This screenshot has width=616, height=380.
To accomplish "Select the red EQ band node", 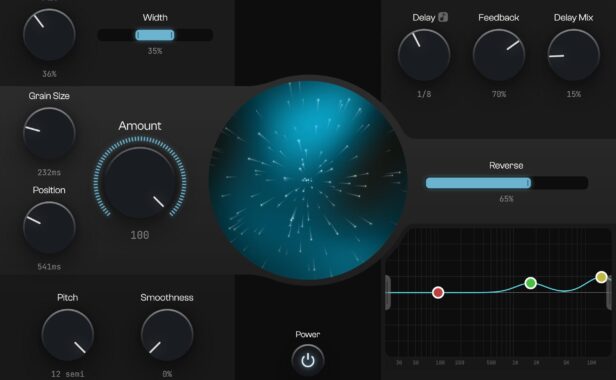I will (x=438, y=292).
